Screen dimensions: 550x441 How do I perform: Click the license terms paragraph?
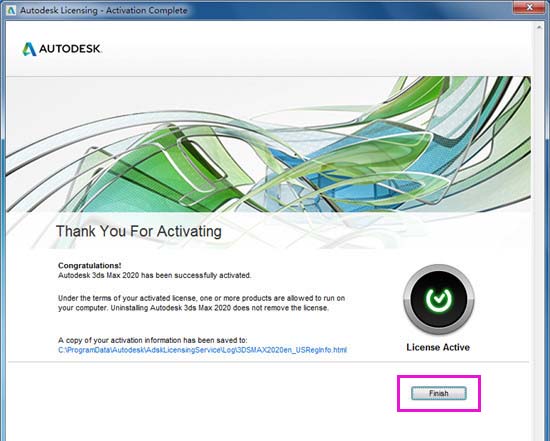coord(202,303)
